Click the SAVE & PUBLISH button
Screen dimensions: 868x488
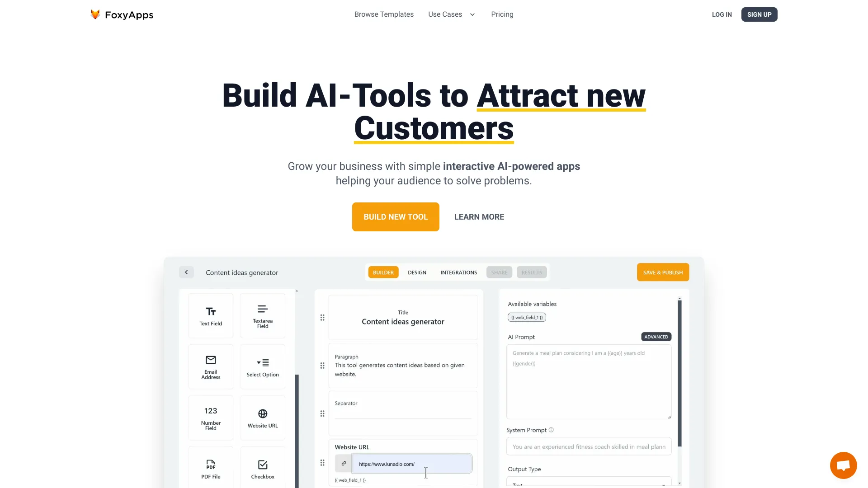662,272
